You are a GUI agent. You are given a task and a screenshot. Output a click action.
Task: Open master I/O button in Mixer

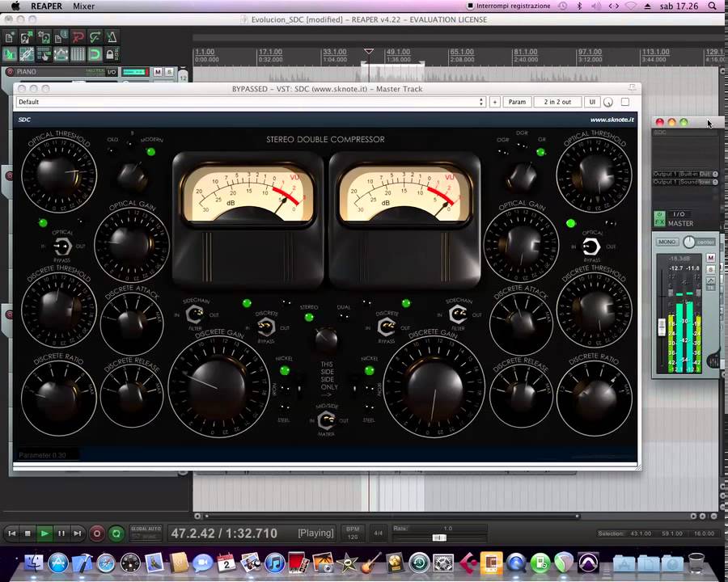(x=679, y=214)
